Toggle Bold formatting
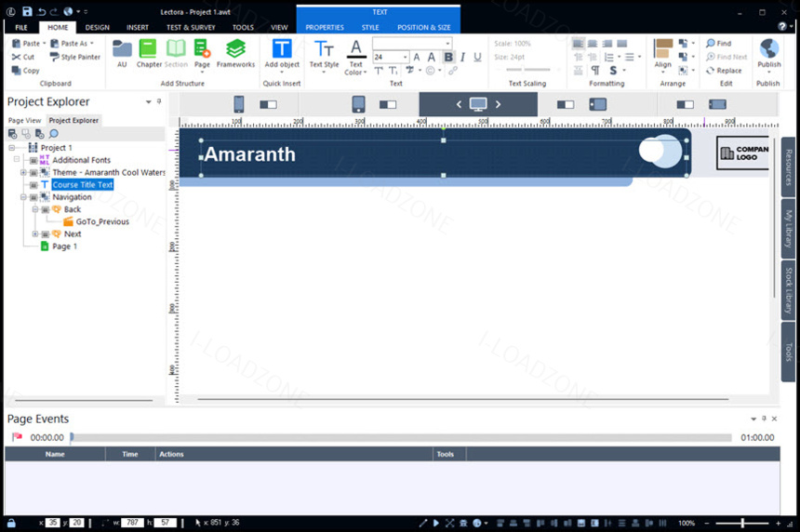 click(448, 57)
